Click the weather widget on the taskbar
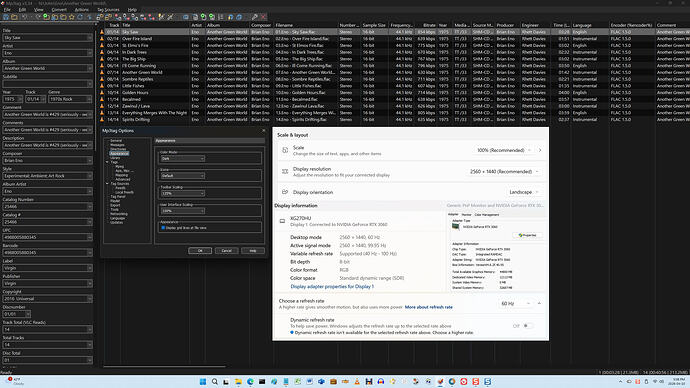Screen dimensions: 690x388 [15, 381]
